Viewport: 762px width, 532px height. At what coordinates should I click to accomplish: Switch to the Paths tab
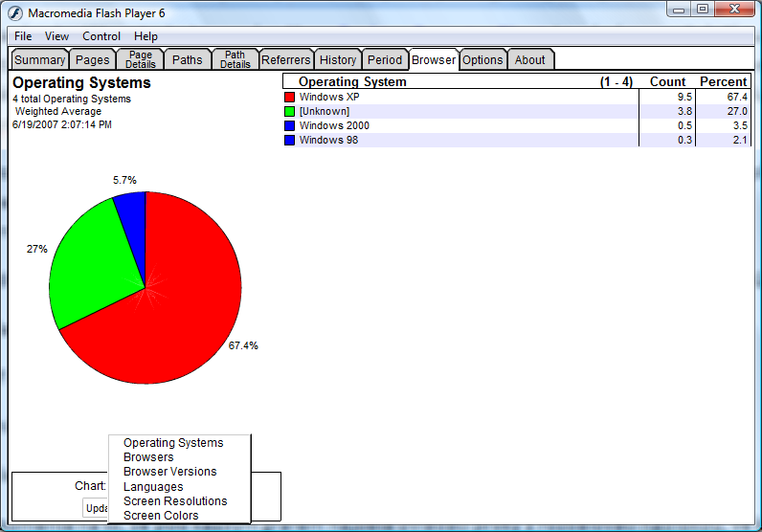point(187,59)
